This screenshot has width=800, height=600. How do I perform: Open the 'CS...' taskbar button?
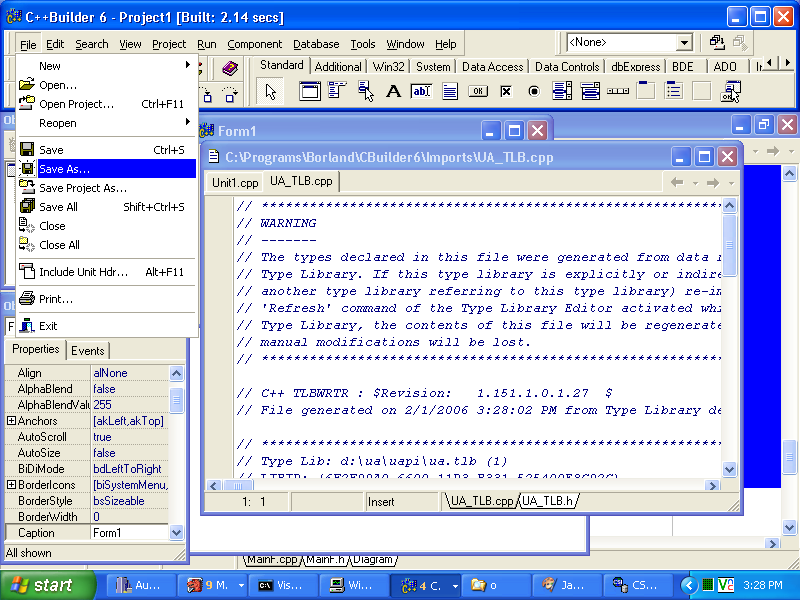[640, 585]
